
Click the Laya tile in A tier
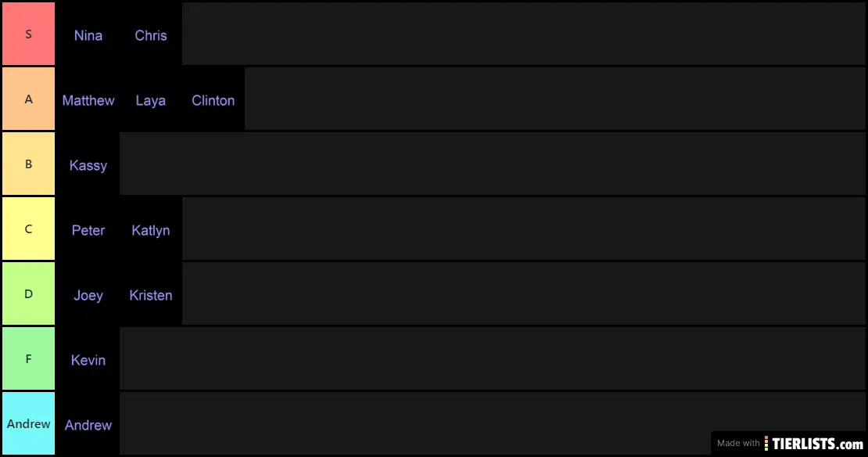point(151,99)
